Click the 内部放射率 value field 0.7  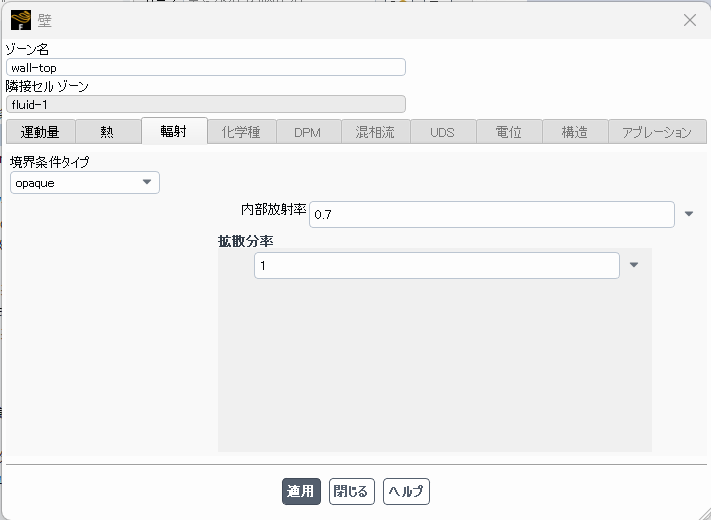pos(492,214)
